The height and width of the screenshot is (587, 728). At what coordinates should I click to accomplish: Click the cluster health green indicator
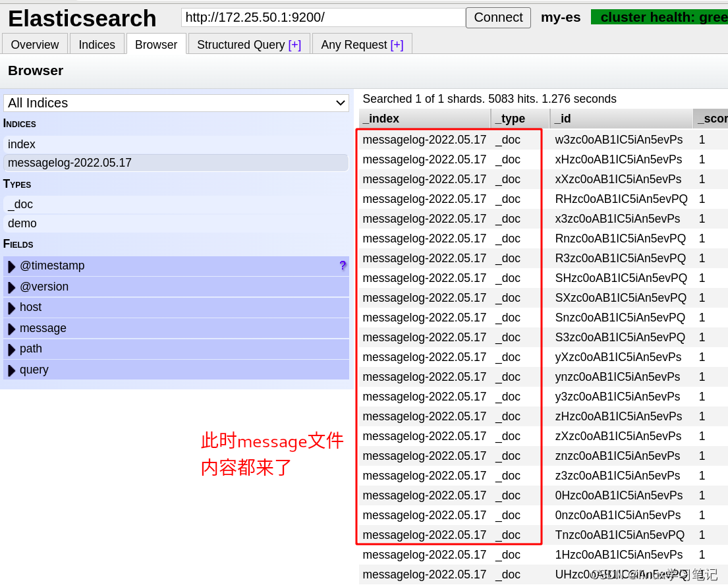point(659,17)
